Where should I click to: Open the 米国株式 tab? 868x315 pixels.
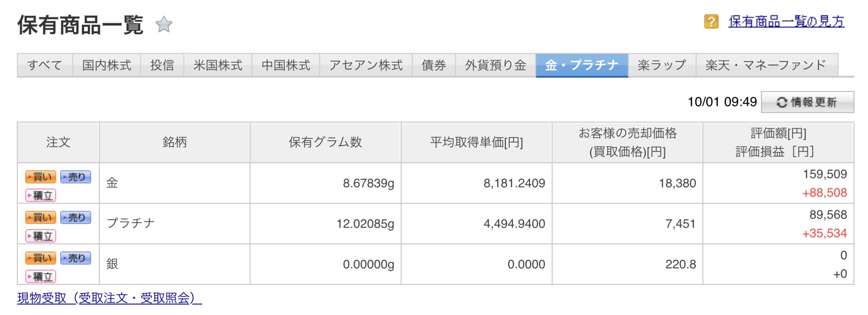click(218, 65)
